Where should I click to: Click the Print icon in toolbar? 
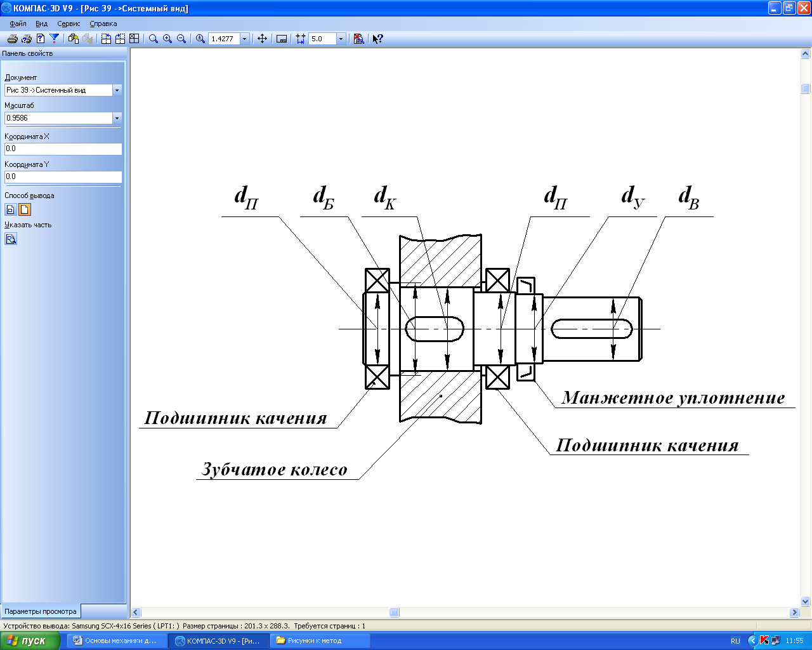(x=12, y=39)
